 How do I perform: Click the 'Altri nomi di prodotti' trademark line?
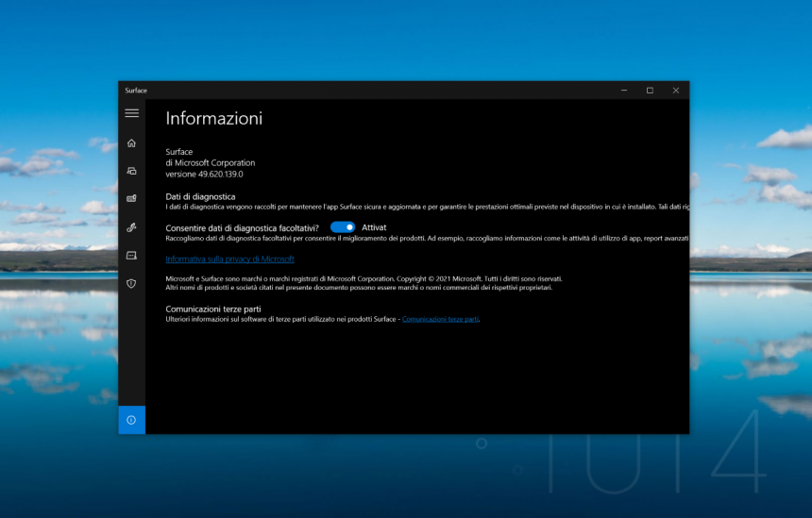tap(359, 288)
